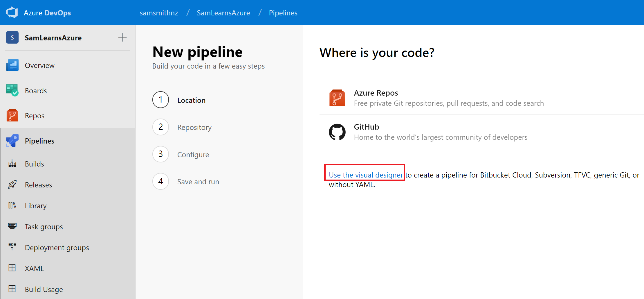Click the 'Use the visual designer' link
Screen dimensions: 644x299
[366, 175]
